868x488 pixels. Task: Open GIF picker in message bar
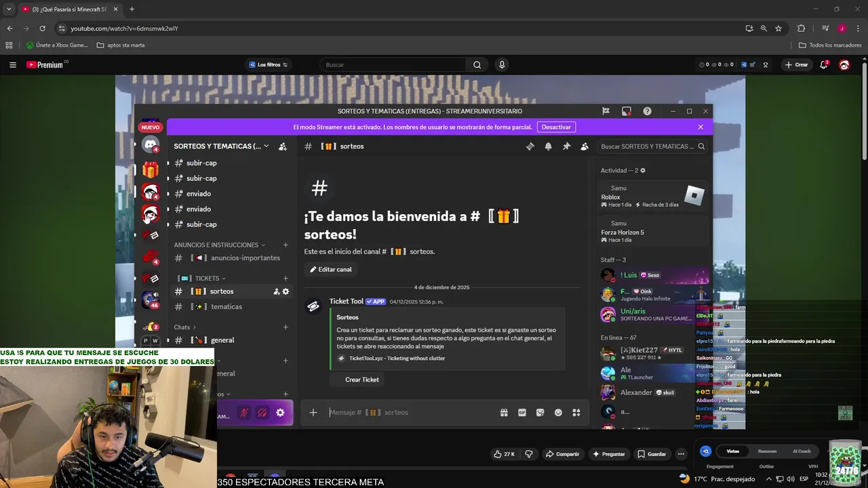[522, 412]
